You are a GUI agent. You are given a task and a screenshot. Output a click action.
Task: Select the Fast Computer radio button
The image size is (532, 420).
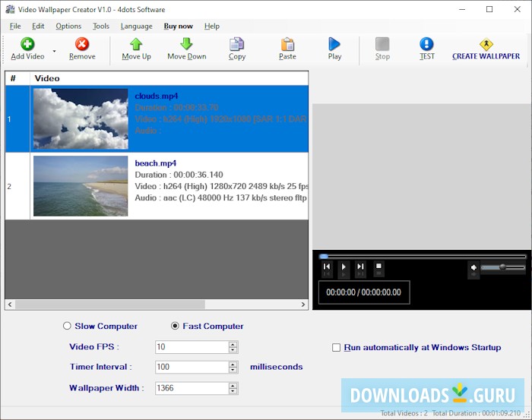pyautogui.click(x=176, y=327)
